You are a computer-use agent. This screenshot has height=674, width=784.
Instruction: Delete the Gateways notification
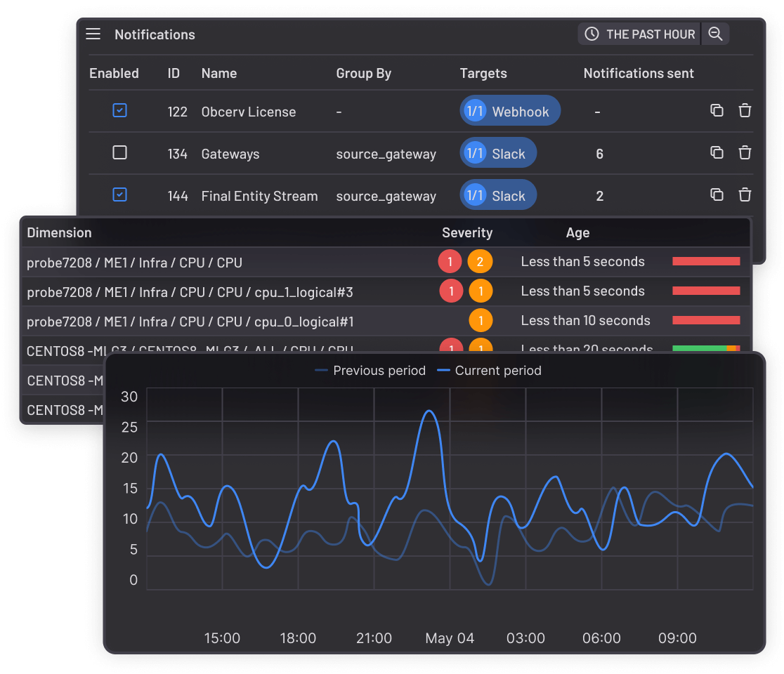pos(745,153)
